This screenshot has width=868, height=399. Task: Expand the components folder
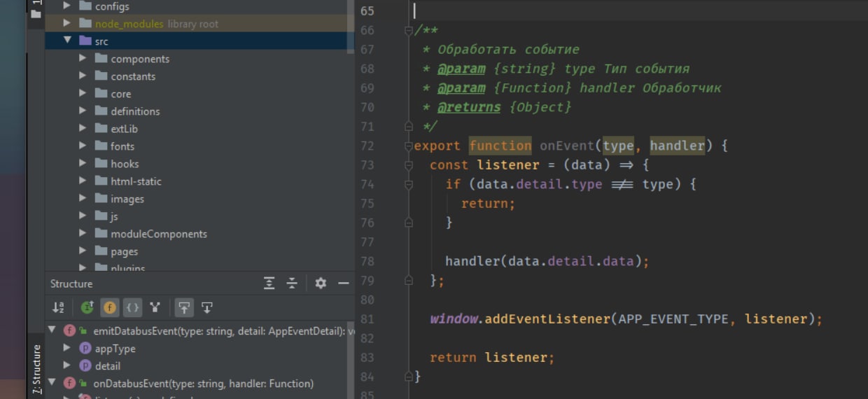83,58
